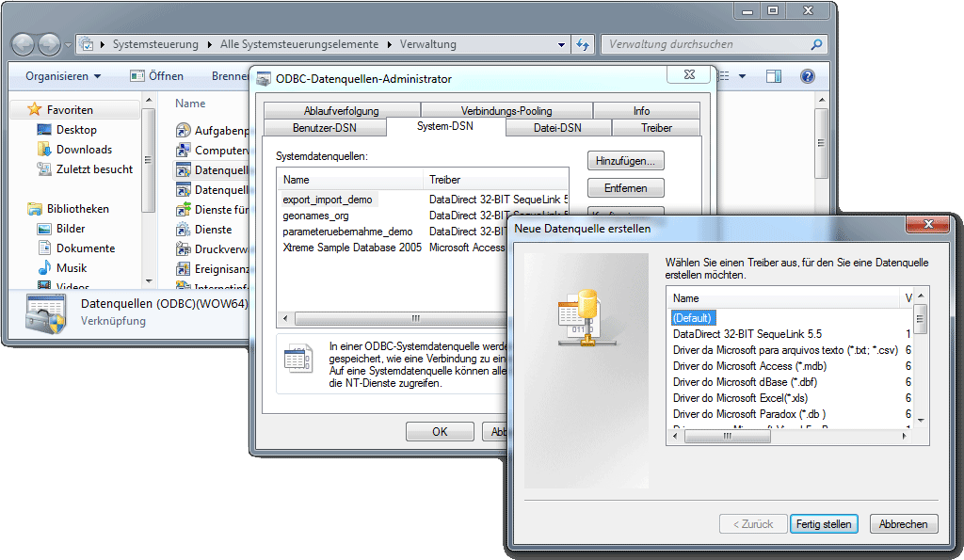This screenshot has width=964, height=560.
Task: Click the Desktop icon in Favoriten
Action: click(75, 130)
